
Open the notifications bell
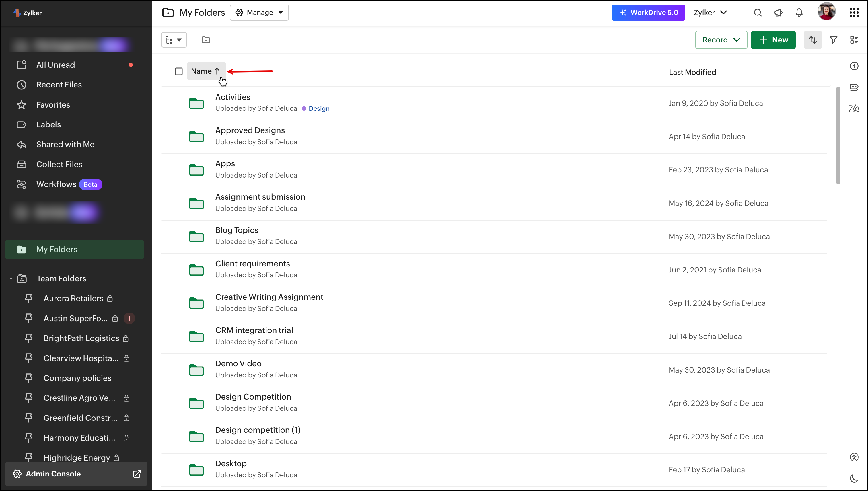[x=799, y=13]
